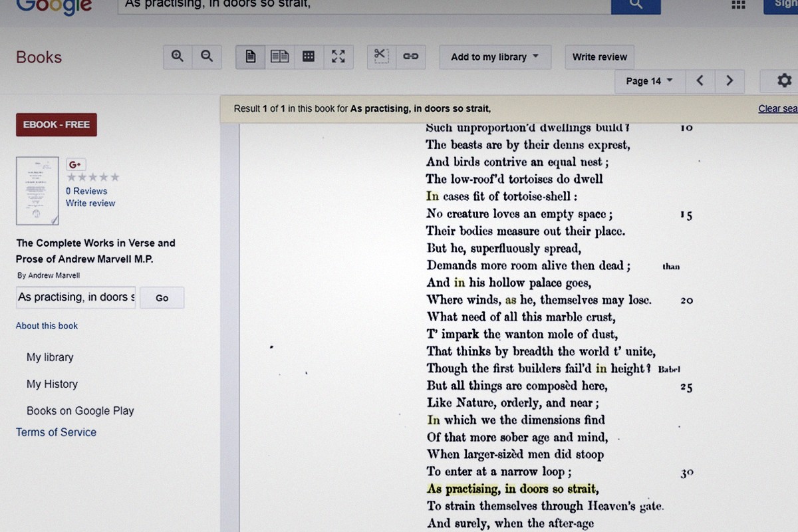Click the search-in-book text field
Viewport: 798px width, 532px height.
[x=76, y=297]
